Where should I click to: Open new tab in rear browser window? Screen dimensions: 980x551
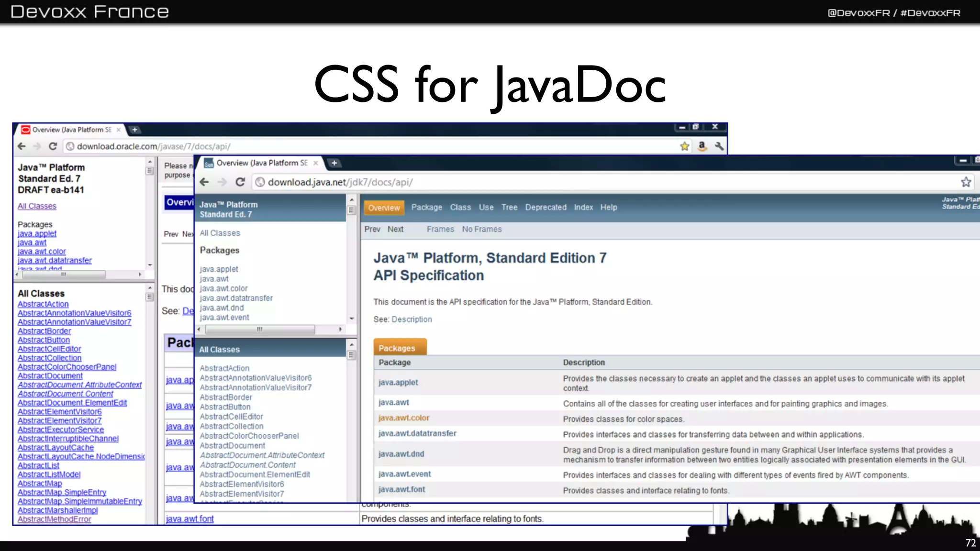135,130
